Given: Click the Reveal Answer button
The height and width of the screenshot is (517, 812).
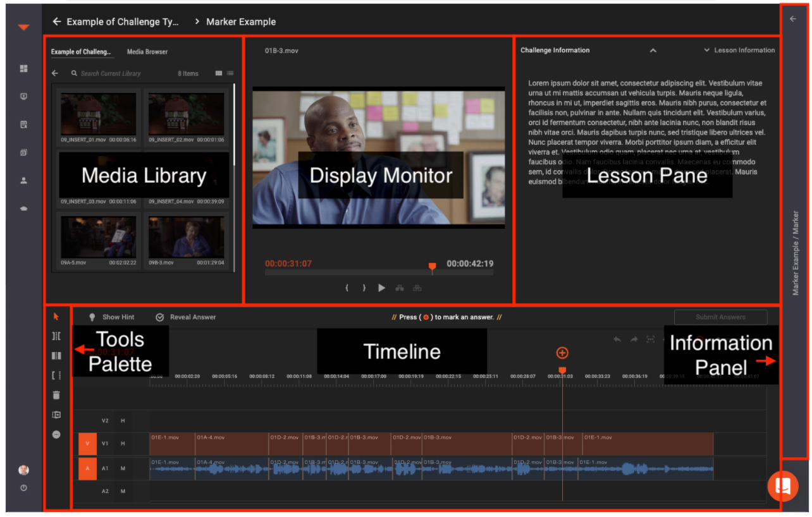Looking at the screenshot, I should tap(186, 317).
